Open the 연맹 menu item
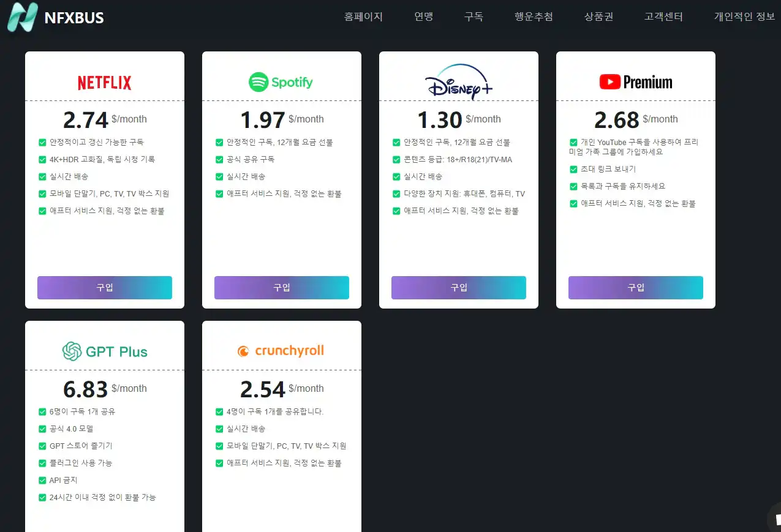The height and width of the screenshot is (532, 781). point(423,17)
